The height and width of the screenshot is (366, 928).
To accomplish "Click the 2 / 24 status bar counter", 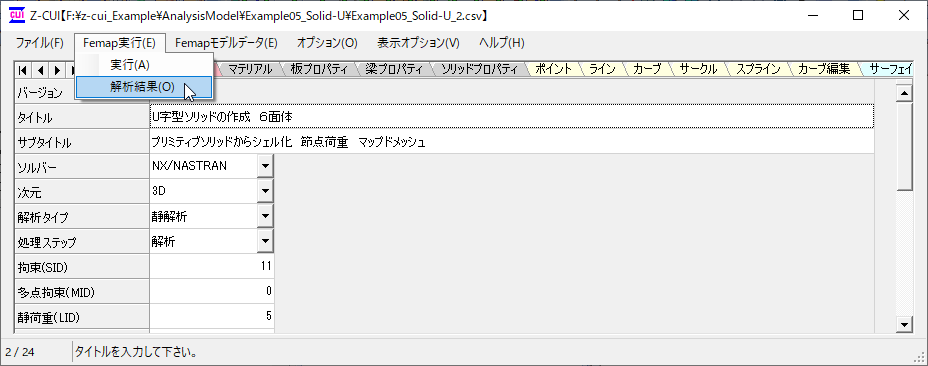I will coord(20,352).
